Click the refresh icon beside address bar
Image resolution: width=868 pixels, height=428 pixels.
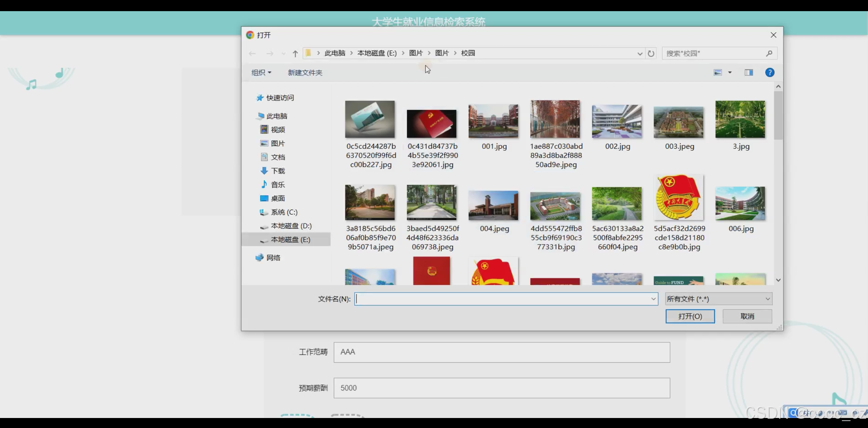[x=651, y=53]
